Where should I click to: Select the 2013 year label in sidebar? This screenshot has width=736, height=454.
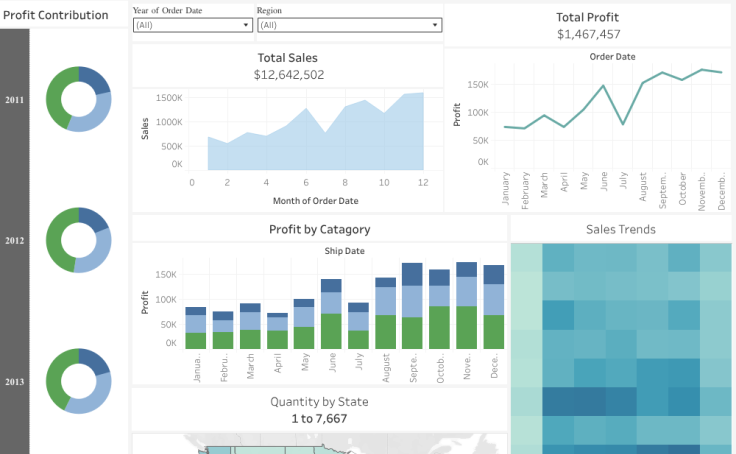(x=15, y=382)
